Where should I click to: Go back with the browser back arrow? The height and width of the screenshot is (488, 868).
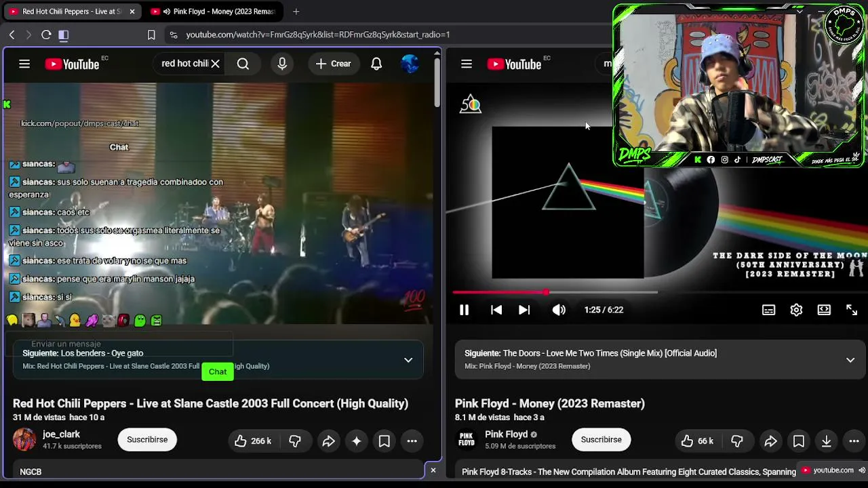point(12,35)
